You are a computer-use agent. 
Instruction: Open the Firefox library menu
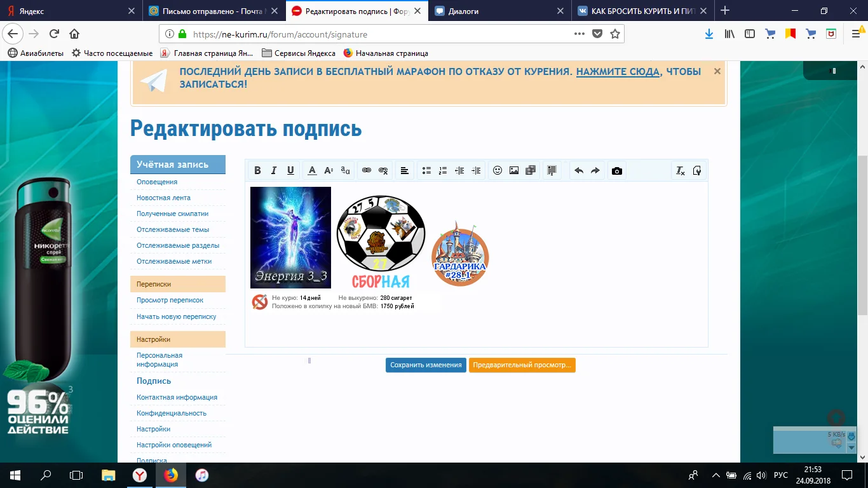point(729,34)
